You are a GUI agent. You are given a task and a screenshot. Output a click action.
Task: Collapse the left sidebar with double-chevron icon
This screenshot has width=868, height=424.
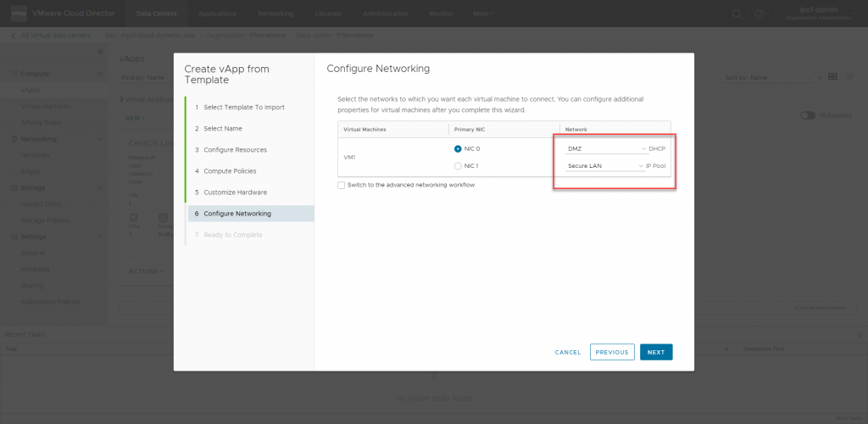pos(100,53)
